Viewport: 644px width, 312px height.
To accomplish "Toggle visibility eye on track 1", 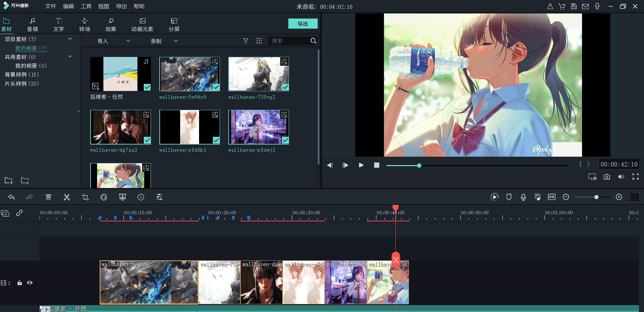I will [30, 283].
